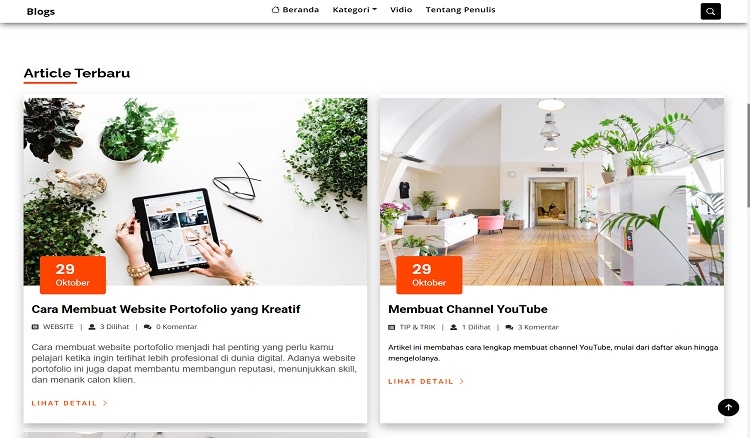The height and width of the screenshot is (438, 750).
Task: Go to the Beranda home page
Action: [300, 10]
